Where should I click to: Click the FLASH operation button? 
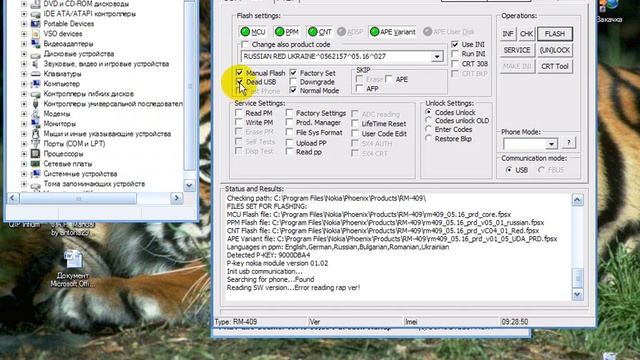pyautogui.click(x=555, y=34)
